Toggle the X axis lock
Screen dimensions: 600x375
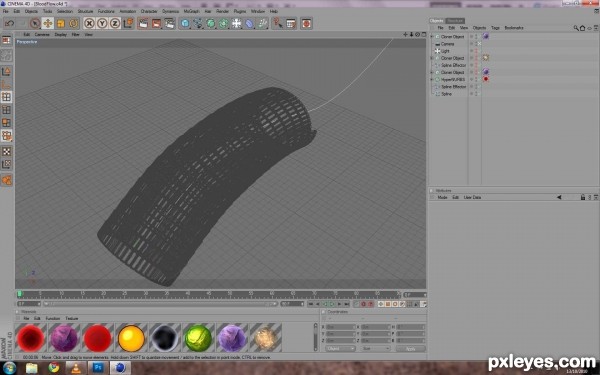tap(89, 24)
